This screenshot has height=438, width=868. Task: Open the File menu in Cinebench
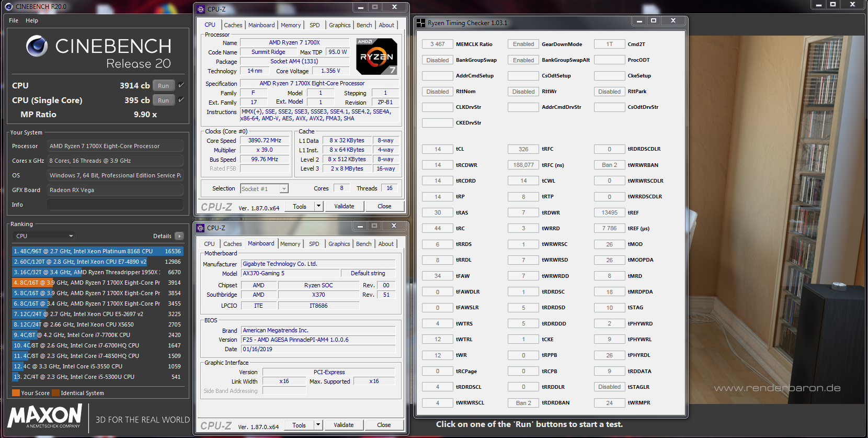(x=14, y=20)
